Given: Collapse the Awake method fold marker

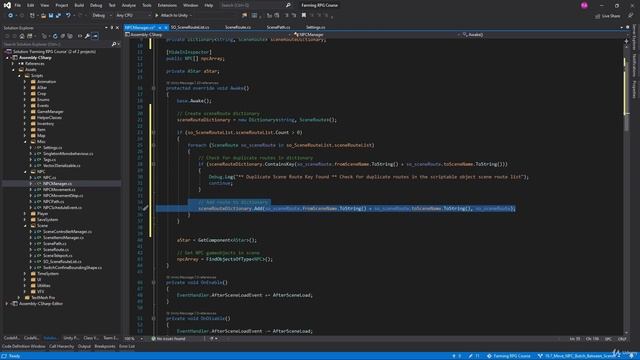Looking at the screenshot, I should [x=153, y=88].
